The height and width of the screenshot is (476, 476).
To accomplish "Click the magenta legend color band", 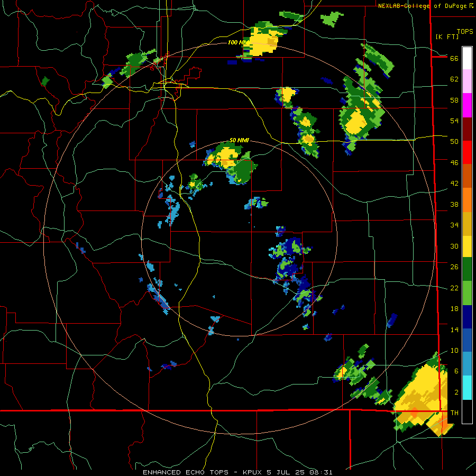I will pos(467,105).
